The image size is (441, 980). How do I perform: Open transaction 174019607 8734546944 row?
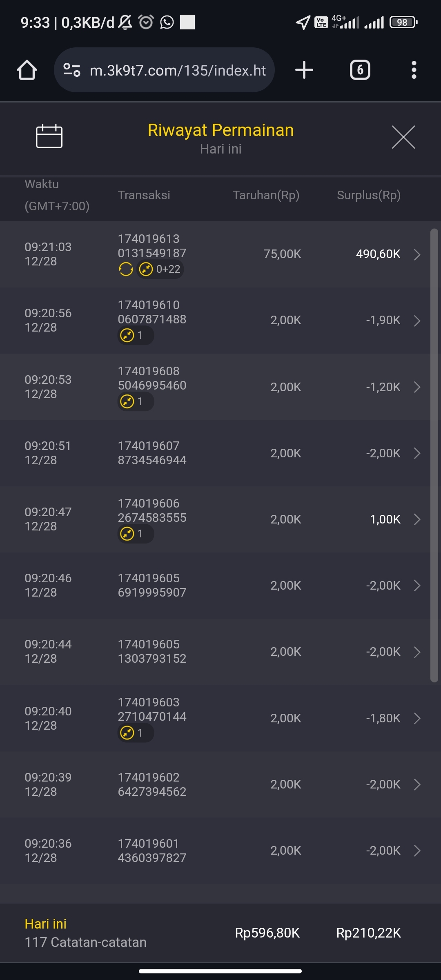coord(152,453)
